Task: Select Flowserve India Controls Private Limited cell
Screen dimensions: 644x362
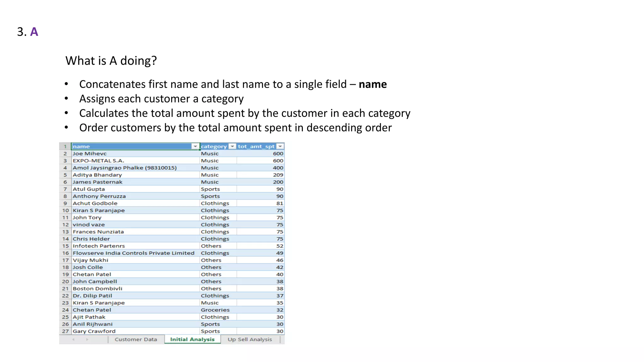Action: pyautogui.click(x=136, y=253)
